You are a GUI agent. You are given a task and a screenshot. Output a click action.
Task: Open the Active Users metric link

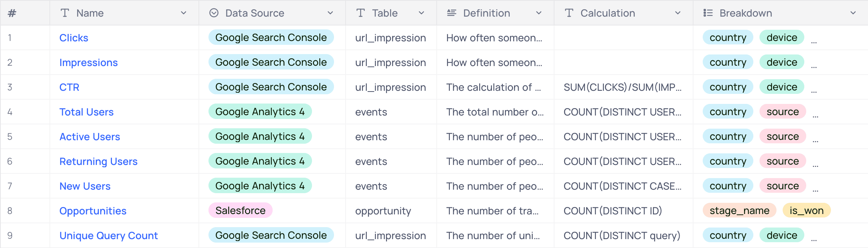click(x=90, y=137)
